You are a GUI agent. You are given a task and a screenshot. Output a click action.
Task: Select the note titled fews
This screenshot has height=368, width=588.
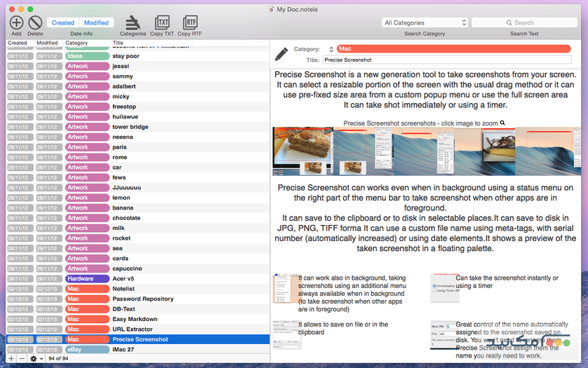pos(138,177)
